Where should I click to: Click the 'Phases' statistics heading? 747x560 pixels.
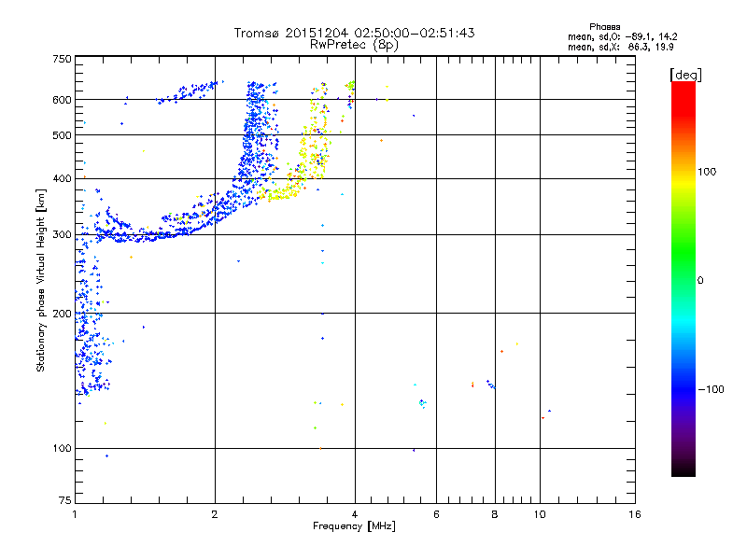pyautogui.click(x=604, y=27)
